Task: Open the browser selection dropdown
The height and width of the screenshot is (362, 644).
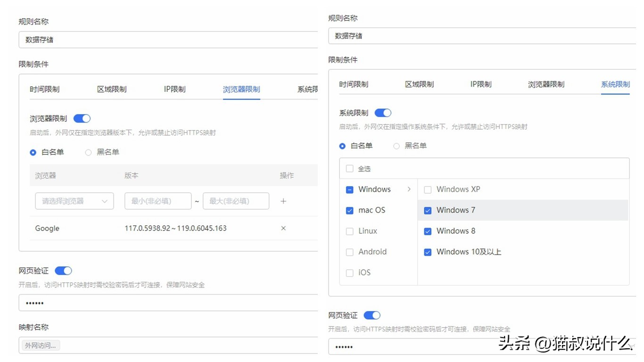Action: click(74, 201)
